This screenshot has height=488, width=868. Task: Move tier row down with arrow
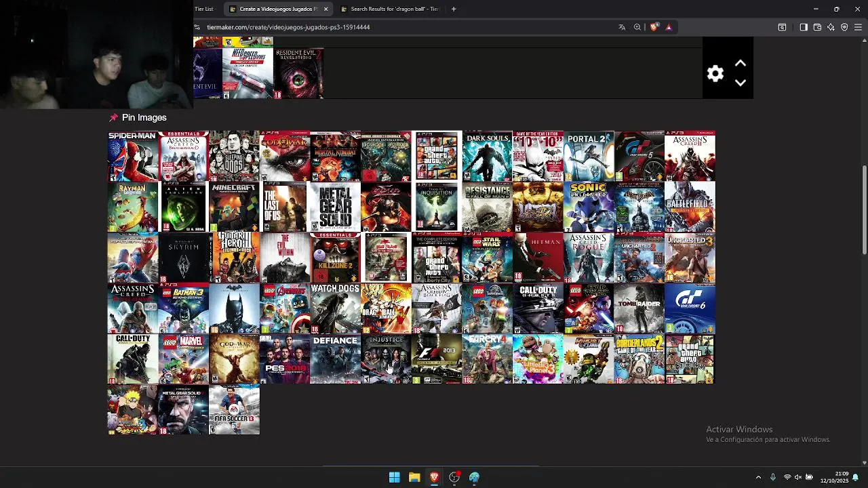[741, 83]
